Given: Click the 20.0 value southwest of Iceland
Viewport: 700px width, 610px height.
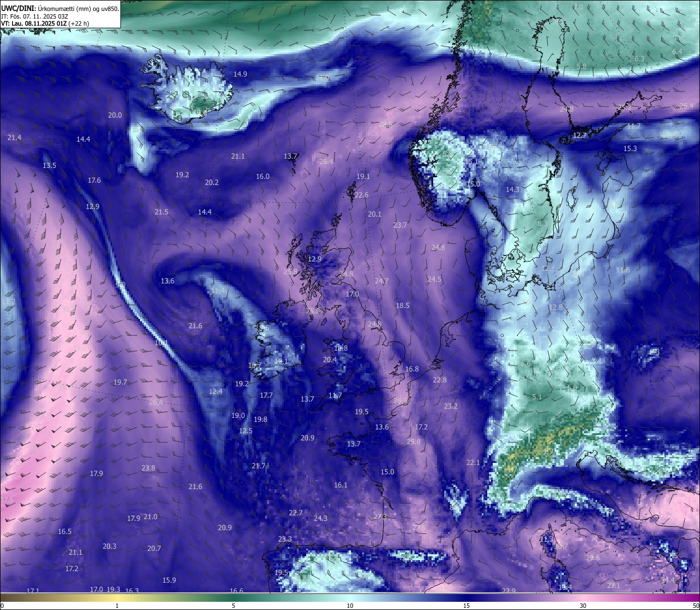Looking at the screenshot, I should 115,115.
